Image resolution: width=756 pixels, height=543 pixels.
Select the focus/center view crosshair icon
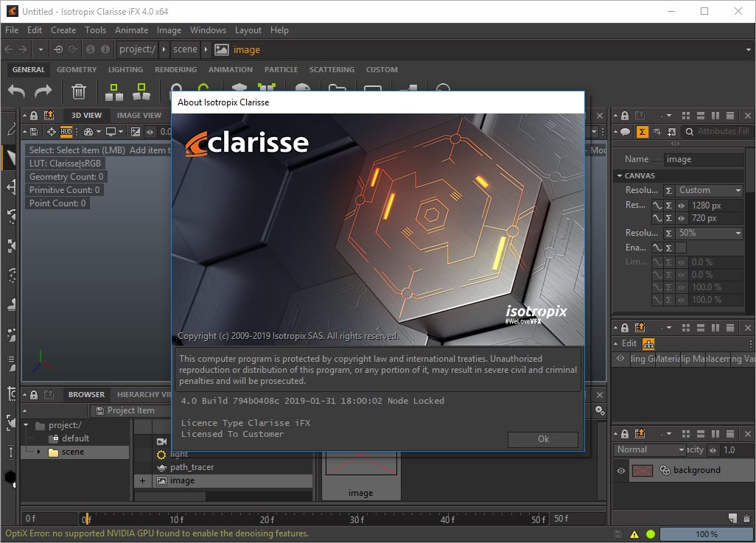pyautogui.click(x=52, y=131)
